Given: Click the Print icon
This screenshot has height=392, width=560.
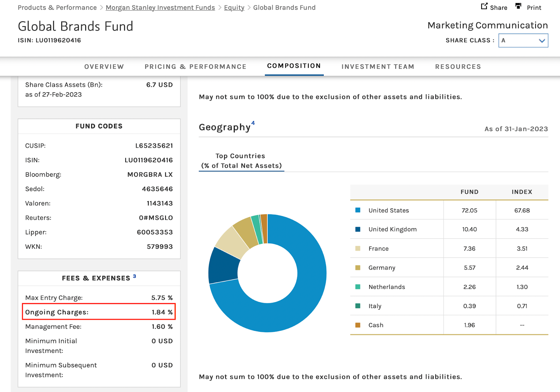Looking at the screenshot, I should coord(518,6).
